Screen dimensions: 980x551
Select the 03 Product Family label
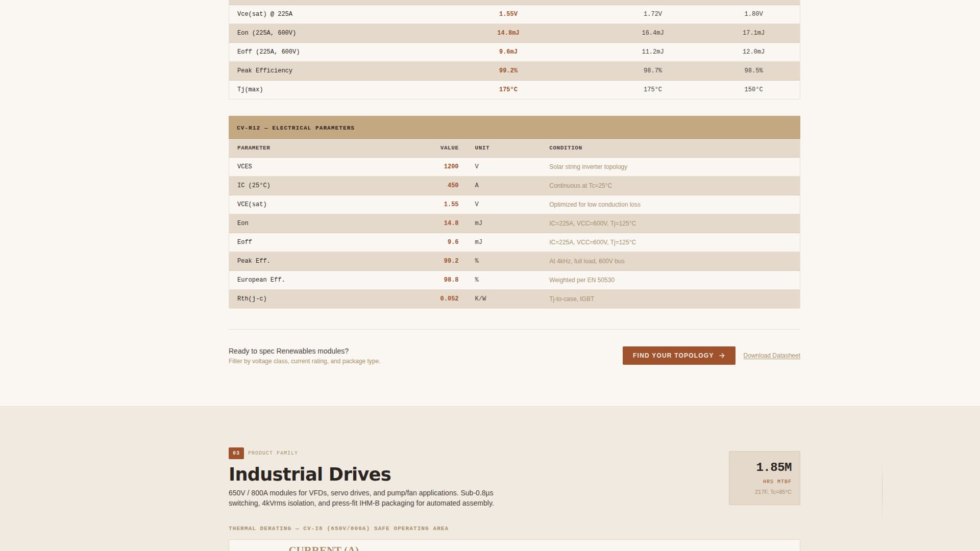263,453
